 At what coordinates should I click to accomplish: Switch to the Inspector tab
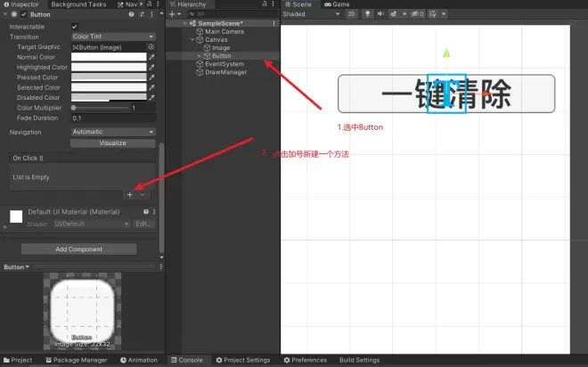(x=21, y=4)
